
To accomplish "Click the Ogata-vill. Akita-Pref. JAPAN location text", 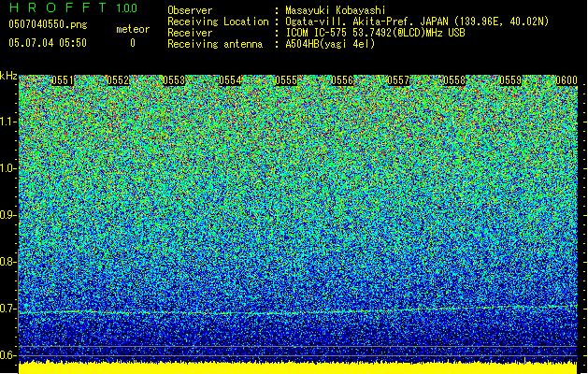I will pos(417,22).
